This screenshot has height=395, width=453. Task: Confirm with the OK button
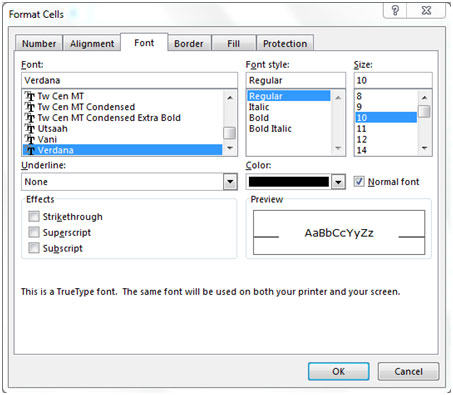pyautogui.click(x=338, y=371)
